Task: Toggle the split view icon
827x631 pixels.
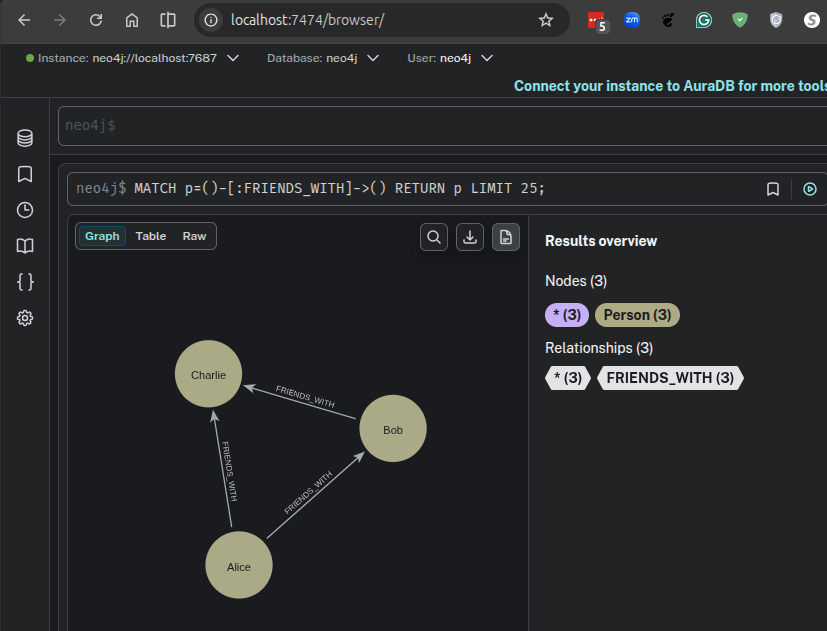Action: pos(168,20)
